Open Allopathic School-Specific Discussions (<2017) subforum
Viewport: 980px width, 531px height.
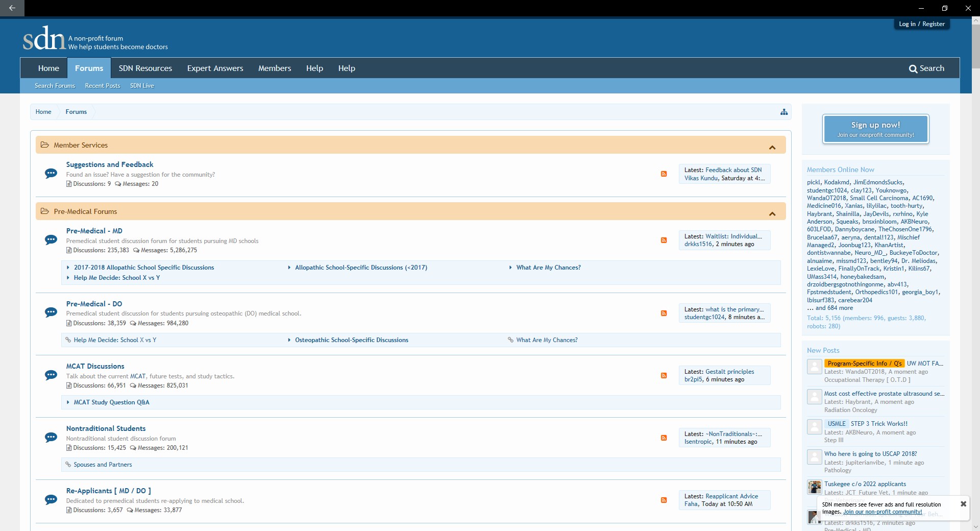pyautogui.click(x=361, y=268)
